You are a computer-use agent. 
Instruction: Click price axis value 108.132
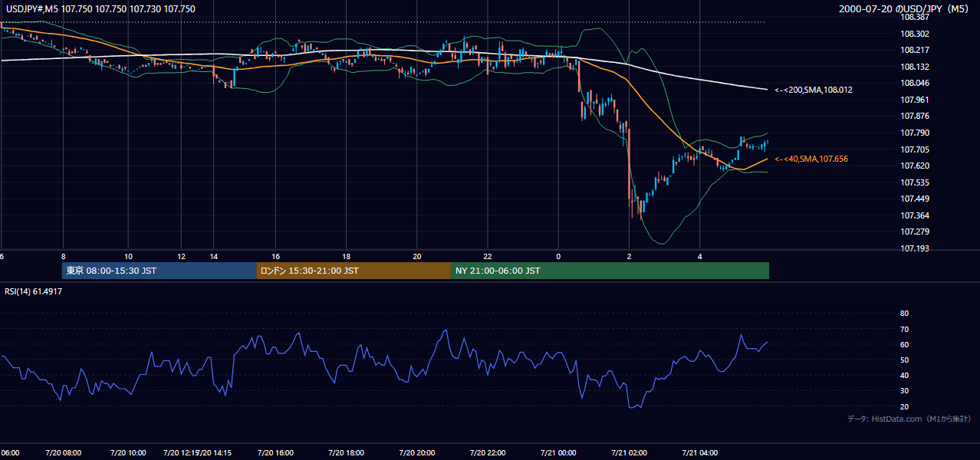point(915,67)
